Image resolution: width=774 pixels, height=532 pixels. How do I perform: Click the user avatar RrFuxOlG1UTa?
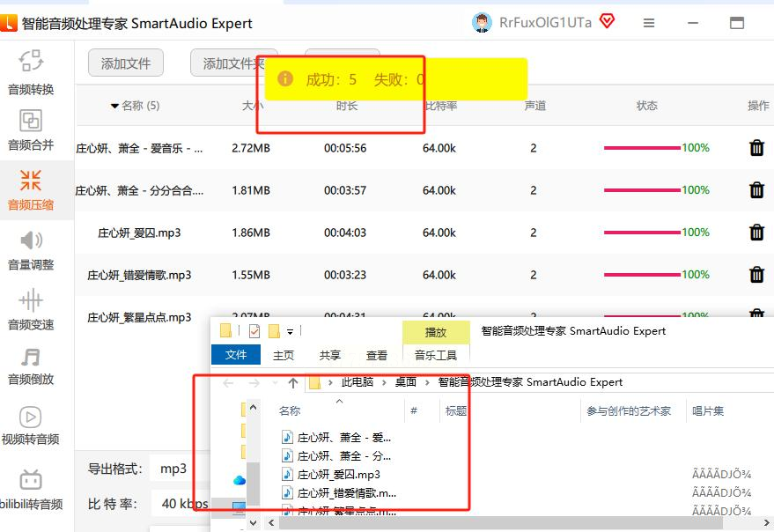click(x=482, y=23)
